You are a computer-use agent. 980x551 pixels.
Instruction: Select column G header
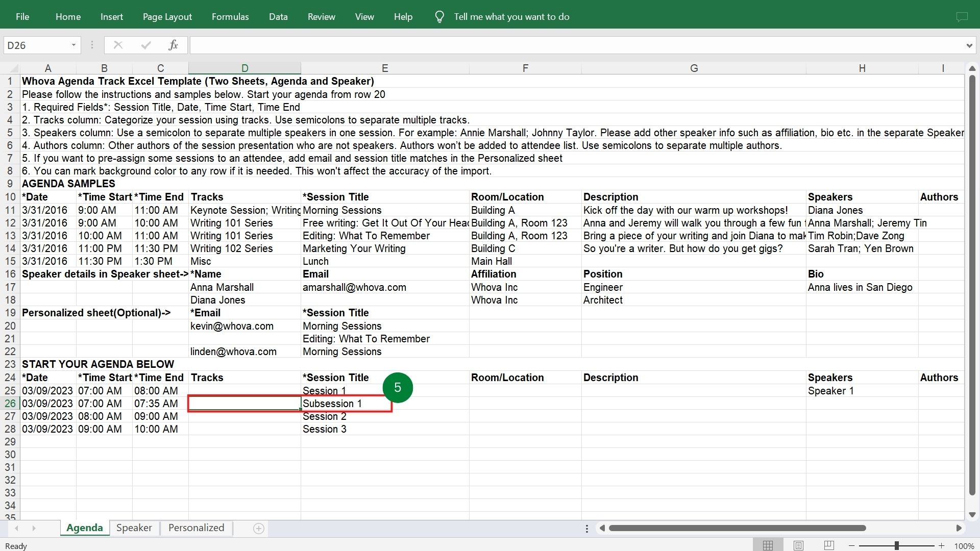tap(694, 68)
